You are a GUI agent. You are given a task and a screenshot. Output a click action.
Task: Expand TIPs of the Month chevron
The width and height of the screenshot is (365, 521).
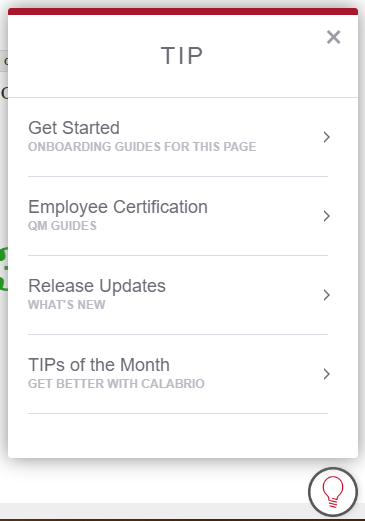click(x=326, y=374)
